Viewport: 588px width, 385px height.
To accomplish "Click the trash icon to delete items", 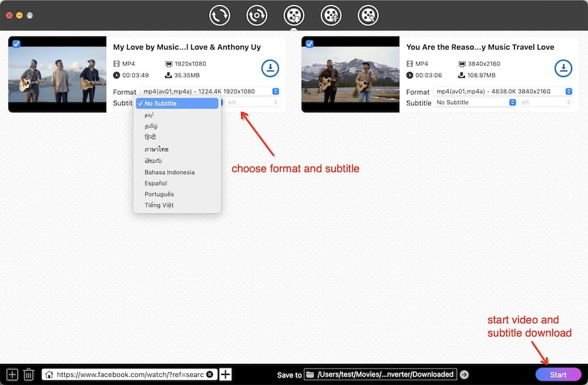I will 28,374.
